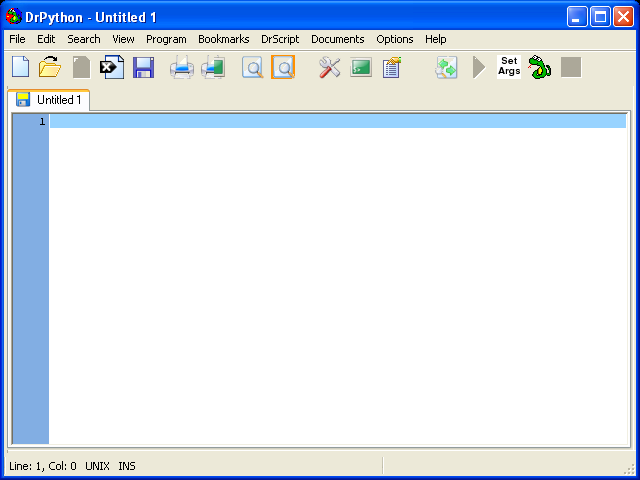The image size is (640, 480).
Task: Save the file with the floppy disk icon
Action: (143, 67)
